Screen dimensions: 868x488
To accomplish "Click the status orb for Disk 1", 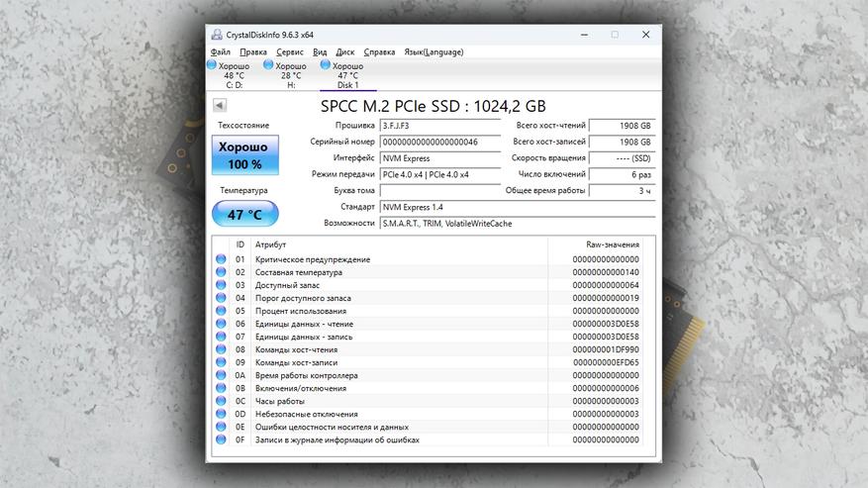I will [326, 64].
